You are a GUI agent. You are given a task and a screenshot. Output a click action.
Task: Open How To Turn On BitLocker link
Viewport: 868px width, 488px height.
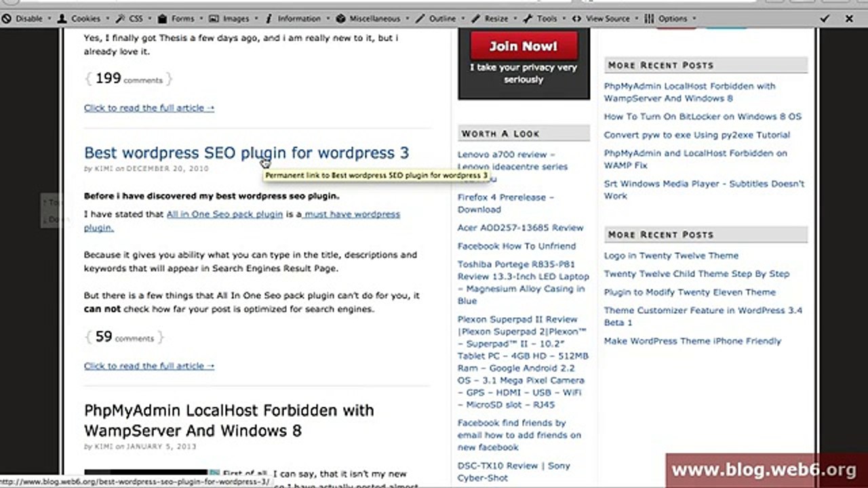pyautogui.click(x=703, y=117)
